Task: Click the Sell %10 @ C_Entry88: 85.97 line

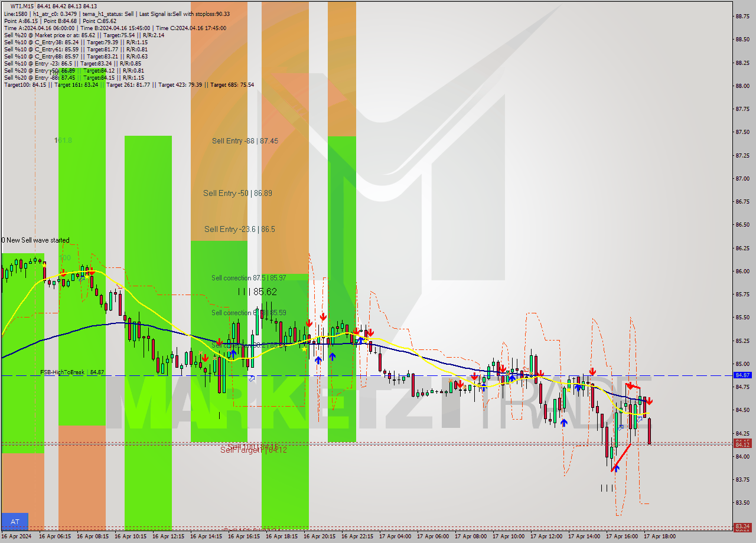Action: pyautogui.click(x=76, y=56)
